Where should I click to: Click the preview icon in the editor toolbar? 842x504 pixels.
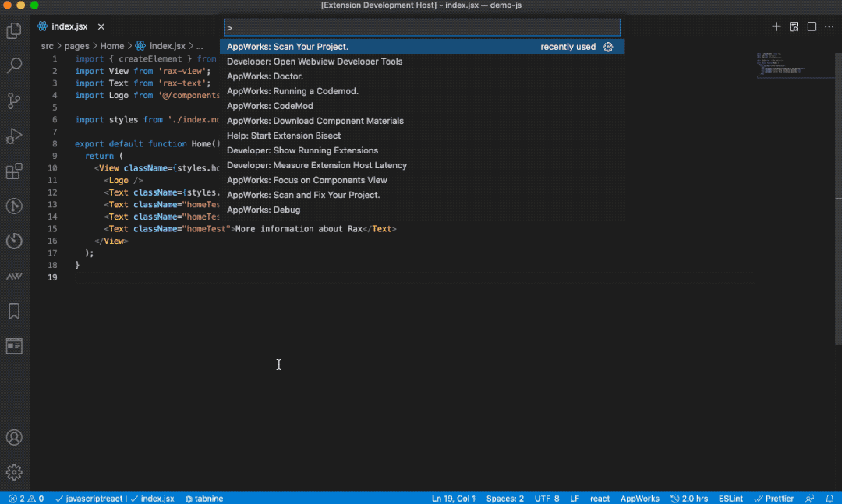794,26
